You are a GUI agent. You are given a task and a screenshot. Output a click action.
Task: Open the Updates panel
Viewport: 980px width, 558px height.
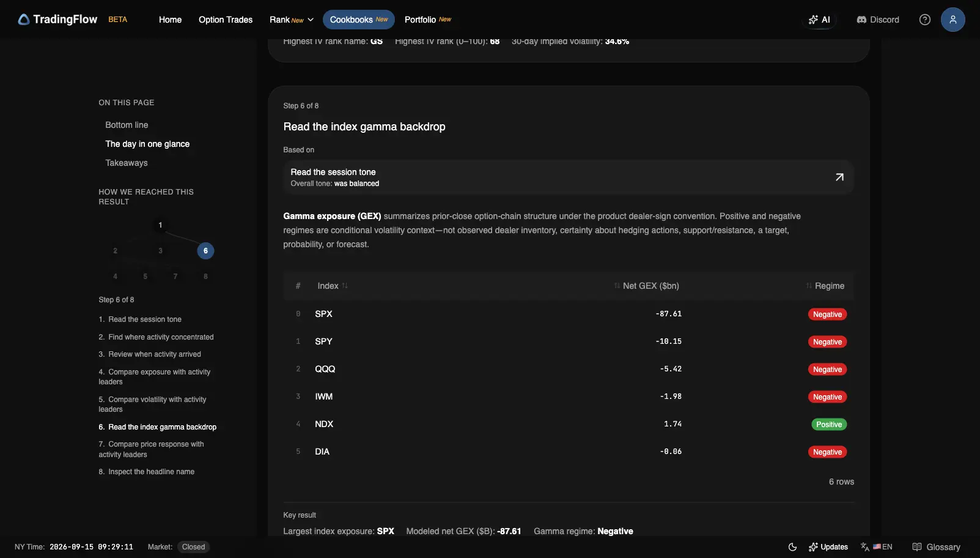click(828, 547)
